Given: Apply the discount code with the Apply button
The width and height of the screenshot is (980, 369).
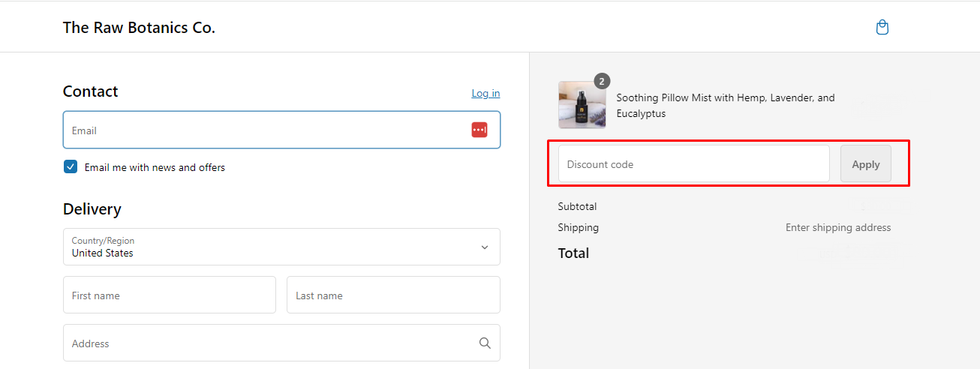Looking at the screenshot, I should tap(866, 164).
